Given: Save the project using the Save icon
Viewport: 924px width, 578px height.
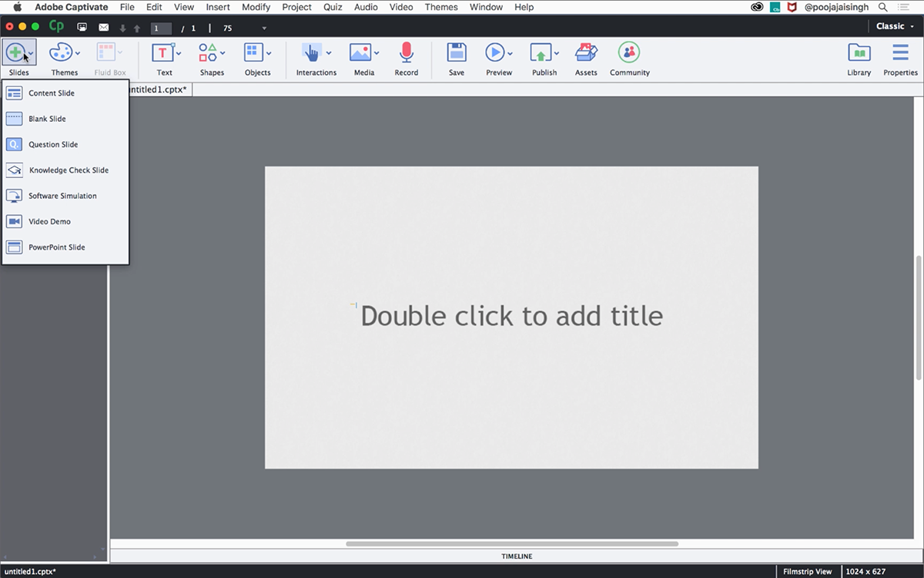Looking at the screenshot, I should [456, 52].
